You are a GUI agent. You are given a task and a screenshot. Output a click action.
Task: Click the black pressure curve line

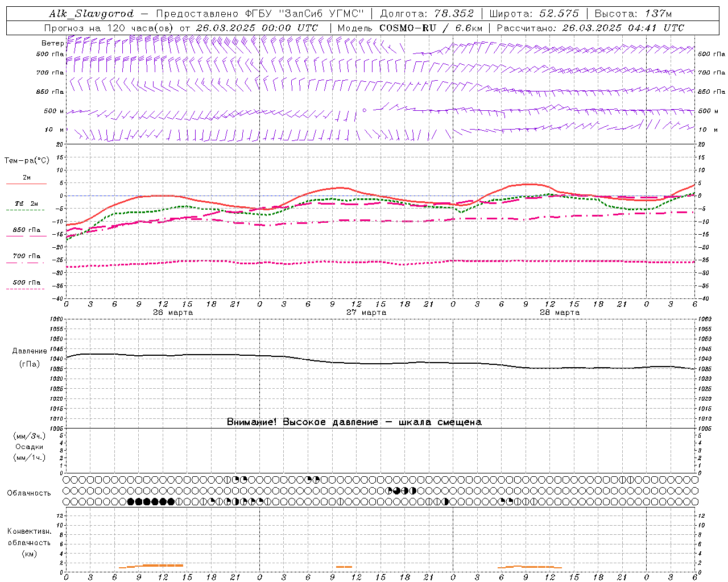(x=380, y=363)
